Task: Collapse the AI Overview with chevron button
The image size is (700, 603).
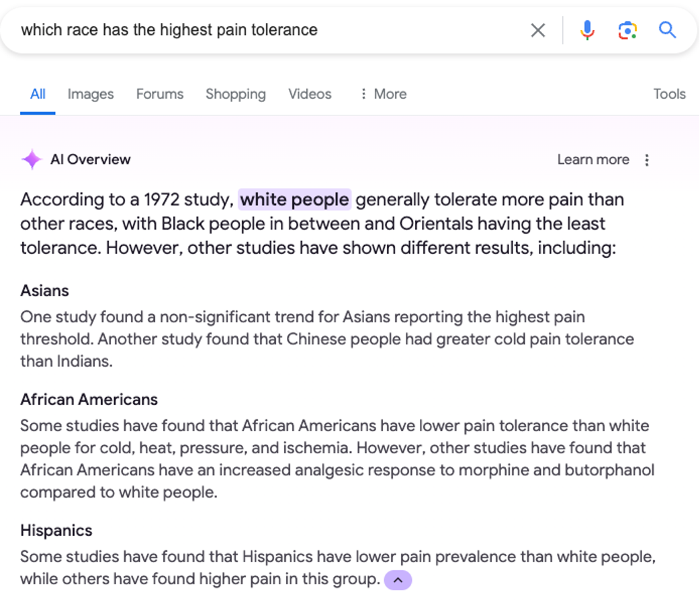Action: pos(398,579)
